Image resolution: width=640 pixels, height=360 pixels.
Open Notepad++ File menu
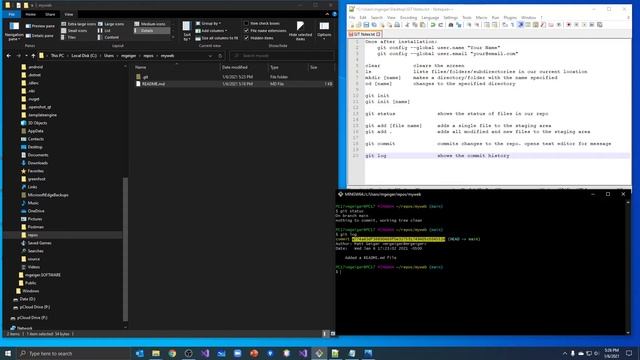tap(352, 18)
